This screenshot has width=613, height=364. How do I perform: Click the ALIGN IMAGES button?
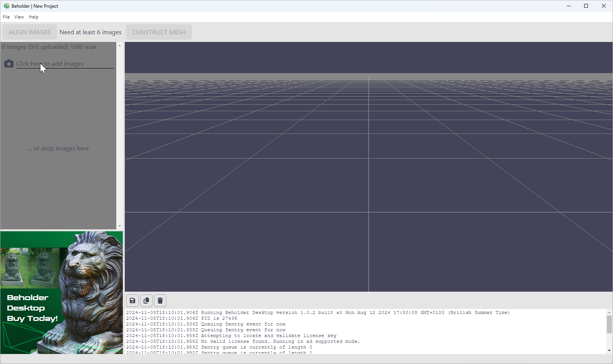30,32
